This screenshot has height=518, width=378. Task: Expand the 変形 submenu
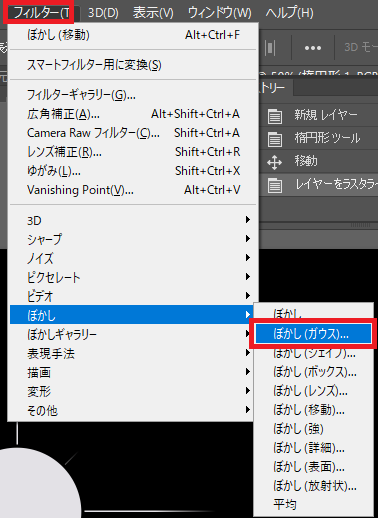(x=132, y=391)
